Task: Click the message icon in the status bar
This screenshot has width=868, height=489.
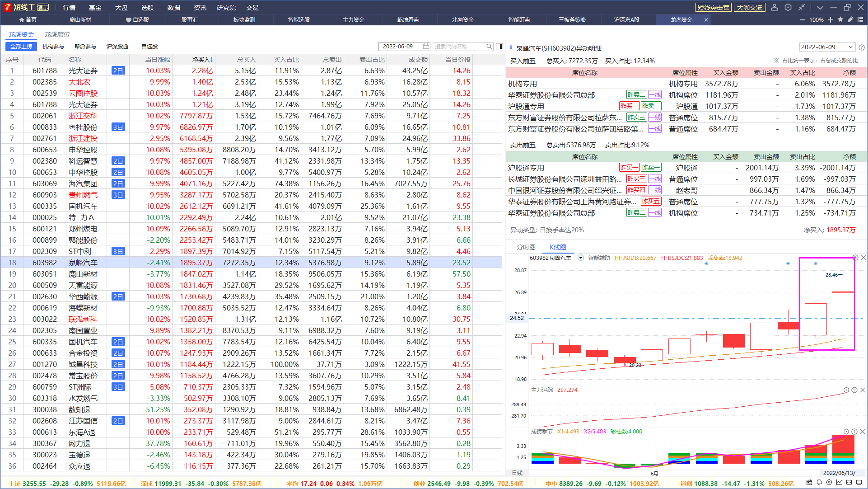Action: (849, 483)
